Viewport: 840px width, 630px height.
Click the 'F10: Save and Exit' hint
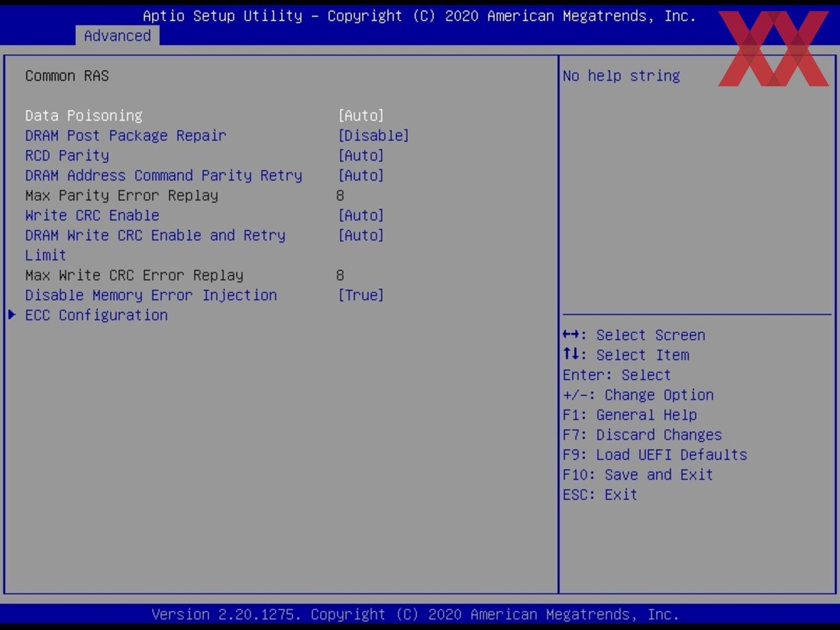(x=638, y=474)
